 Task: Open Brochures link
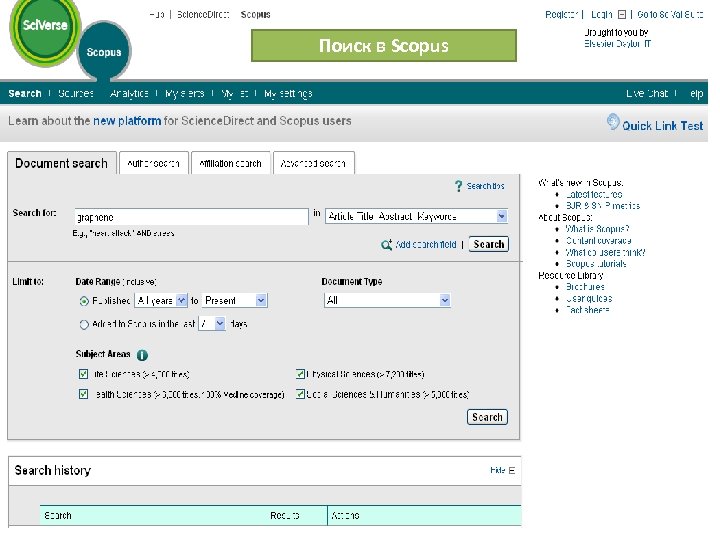tap(585, 287)
